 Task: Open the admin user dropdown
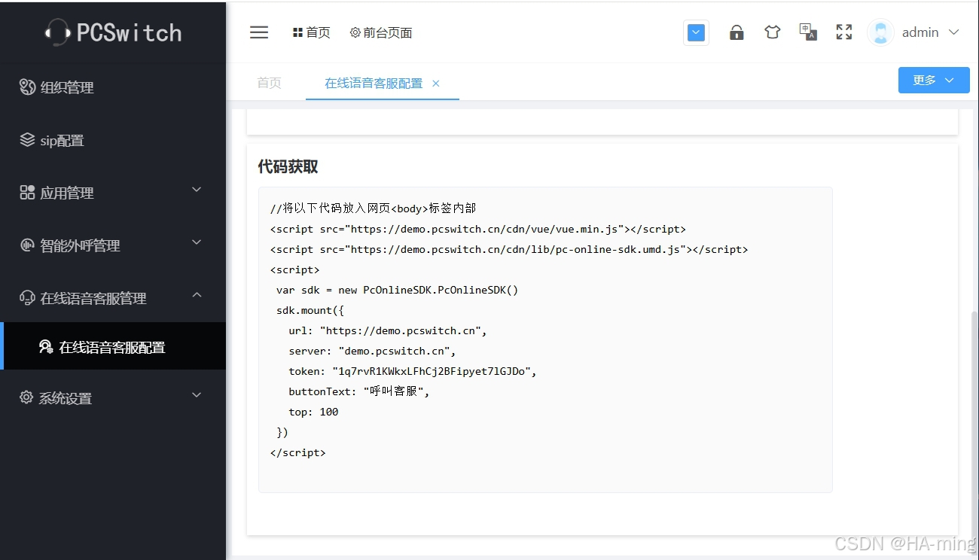click(x=913, y=32)
